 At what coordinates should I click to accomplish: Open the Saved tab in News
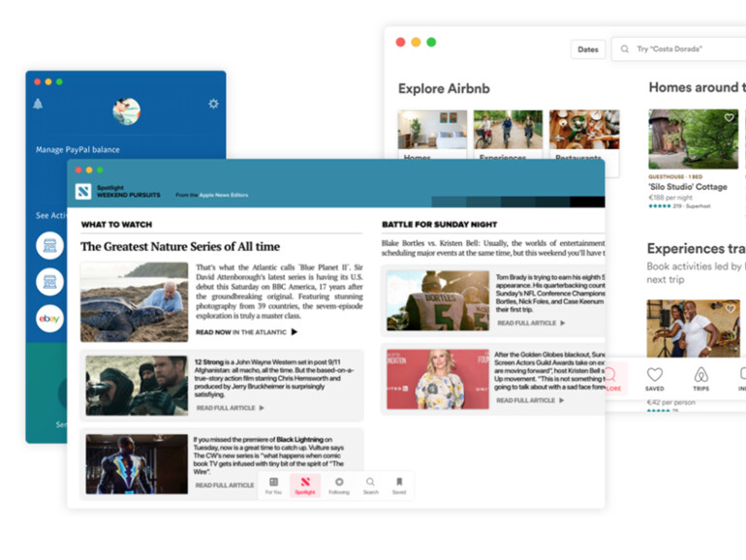tap(399, 485)
